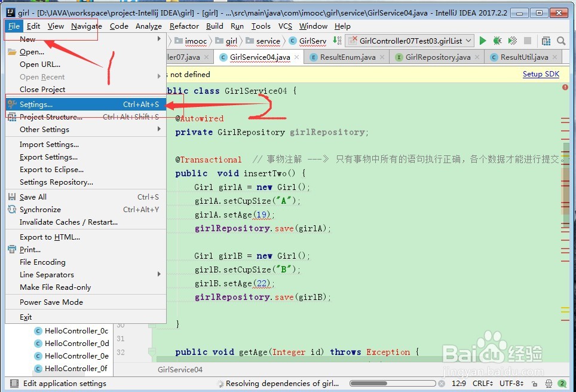Select HelloController_0d in project tree

pos(72,344)
